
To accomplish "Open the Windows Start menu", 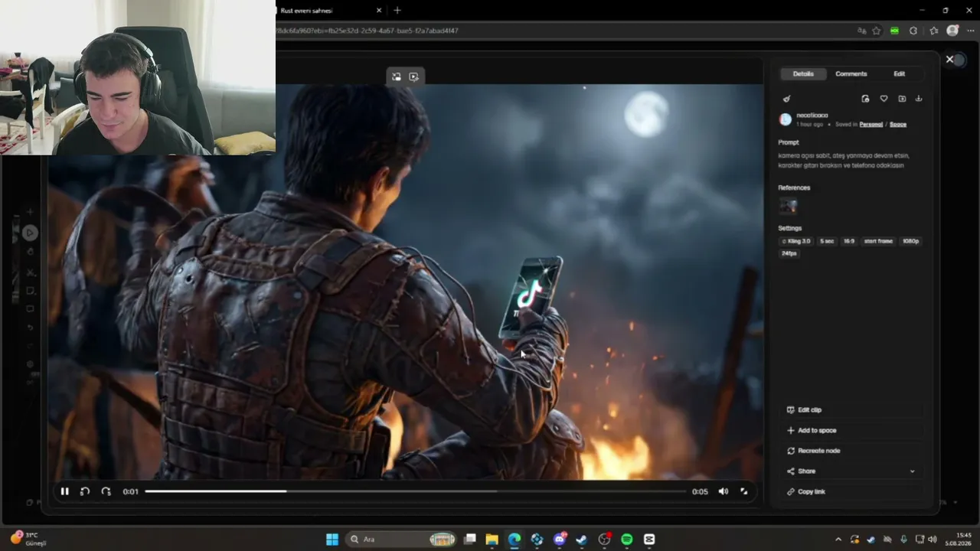I will point(332,540).
